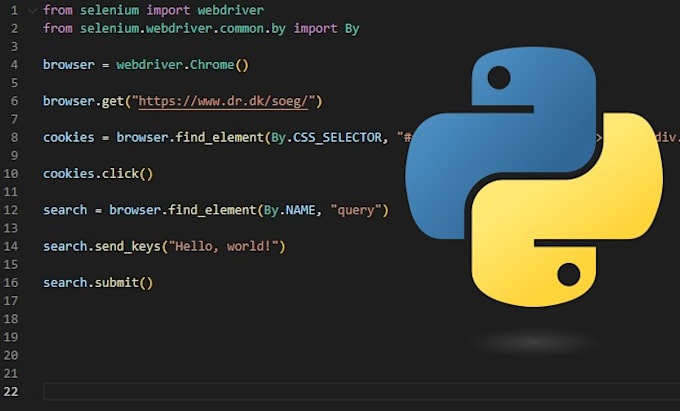The image size is (680, 411).
Task: Click the "get" method on line 6
Action: pyautogui.click(x=113, y=101)
